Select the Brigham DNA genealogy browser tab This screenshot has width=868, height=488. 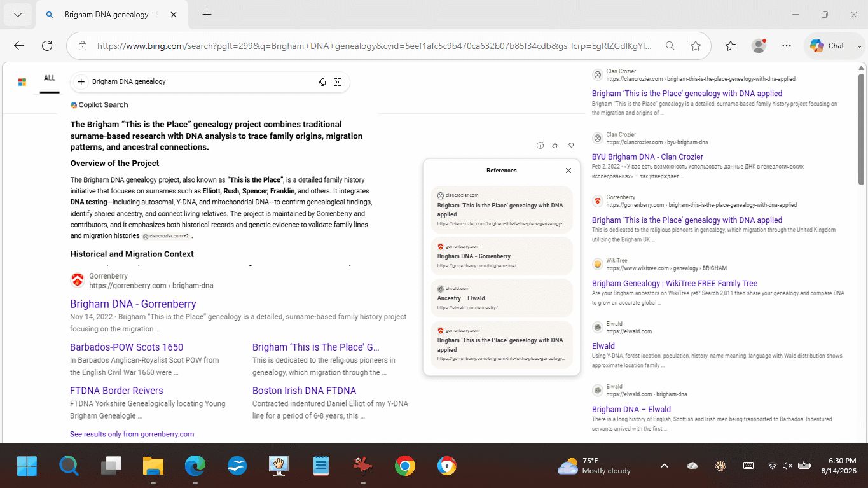point(111,15)
